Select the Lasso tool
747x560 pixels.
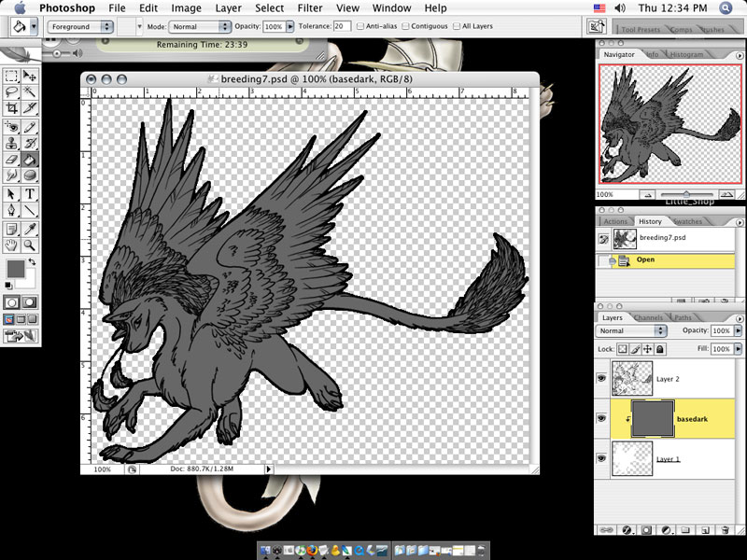[11, 92]
